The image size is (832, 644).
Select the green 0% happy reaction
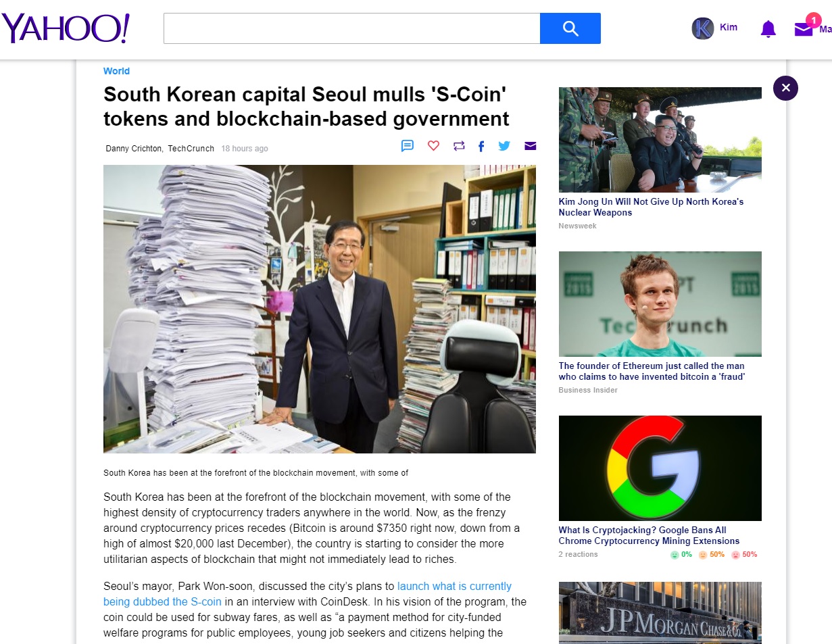(681, 555)
